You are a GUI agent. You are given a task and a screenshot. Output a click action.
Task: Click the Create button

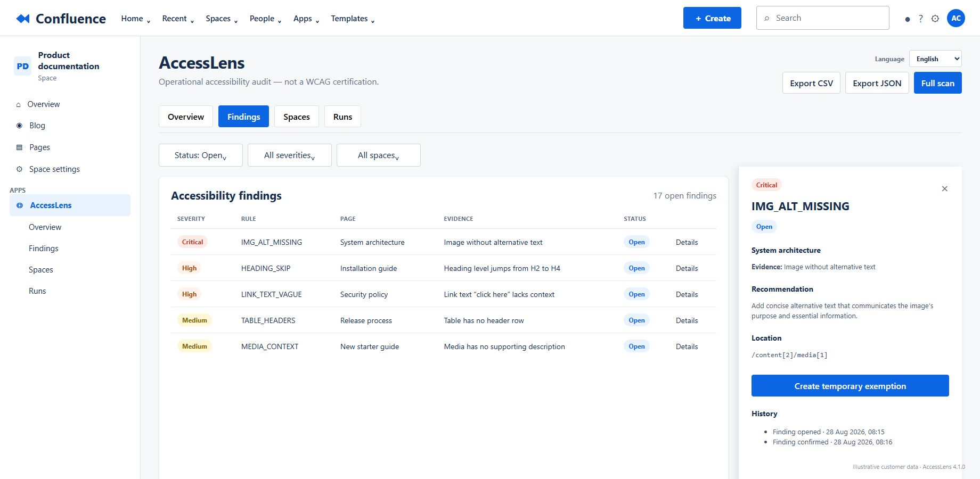point(712,18)
